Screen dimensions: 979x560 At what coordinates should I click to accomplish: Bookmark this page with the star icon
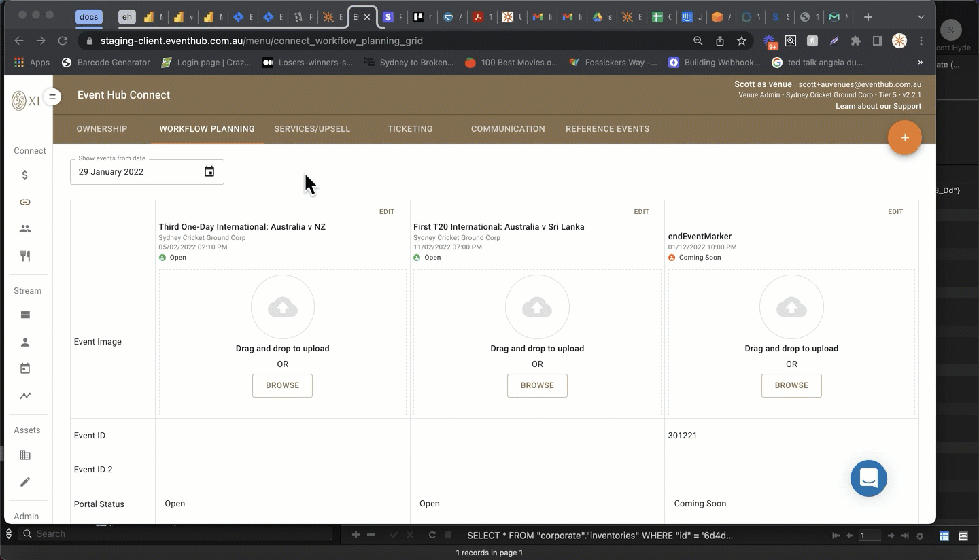pyautogui.click(x=742, y=41)
